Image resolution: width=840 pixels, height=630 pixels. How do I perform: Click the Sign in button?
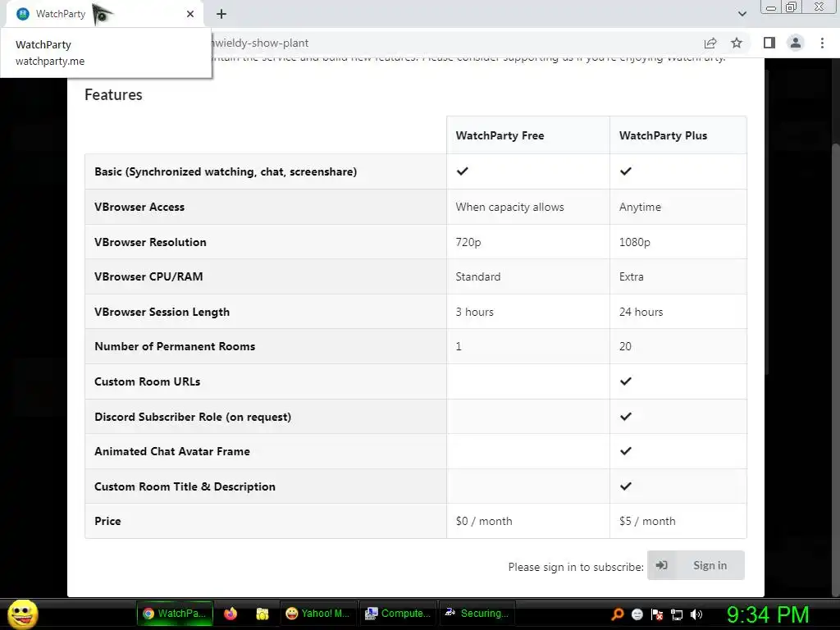696,565
